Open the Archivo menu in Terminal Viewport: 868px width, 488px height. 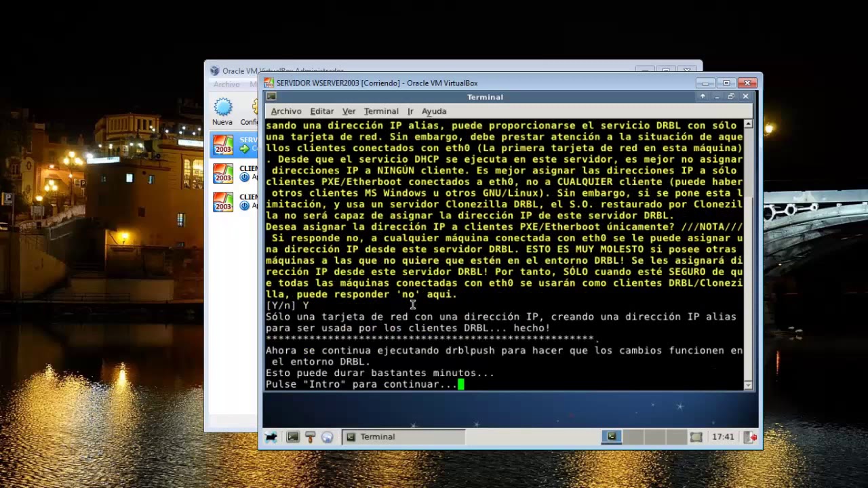(x=286, y=111)
